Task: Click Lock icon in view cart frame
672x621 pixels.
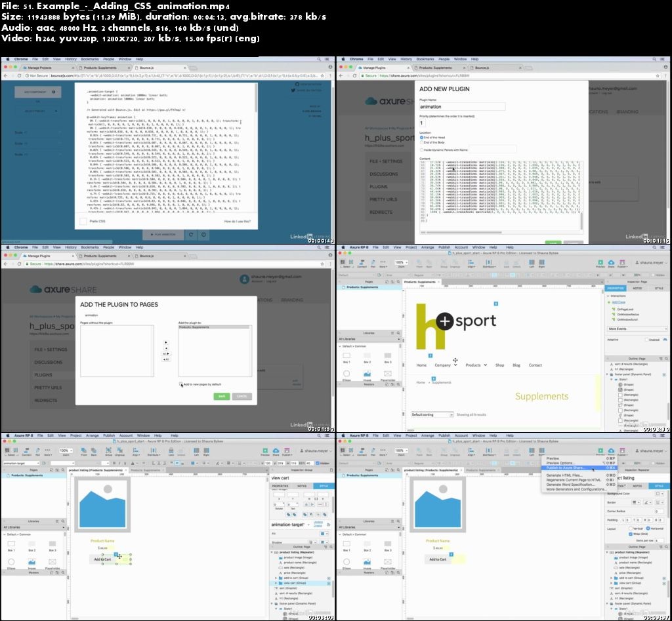Action: tap(171, 451)
